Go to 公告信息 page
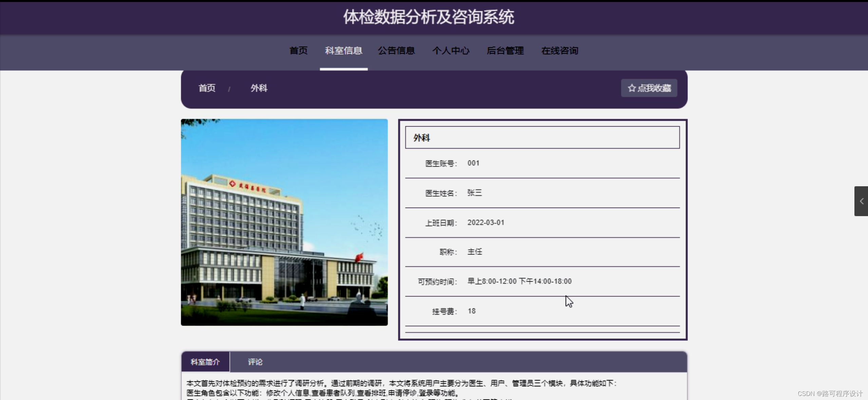868x400 pixels. pos(396,51)
